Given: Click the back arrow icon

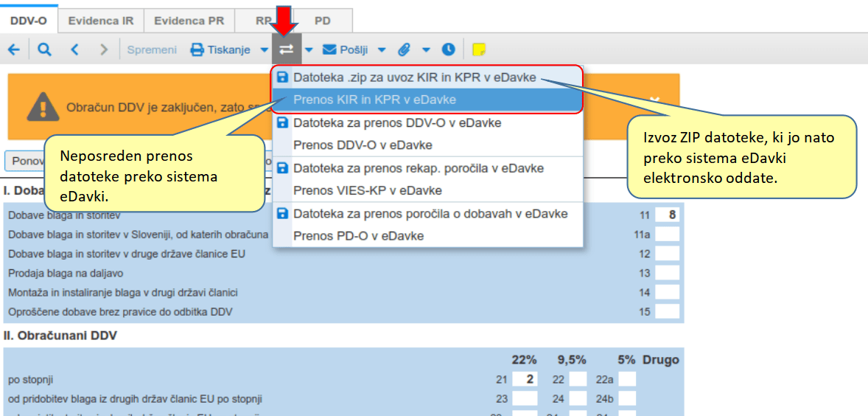Looking at the screenshot, I should pyautogui.click(x=14, y=50).
